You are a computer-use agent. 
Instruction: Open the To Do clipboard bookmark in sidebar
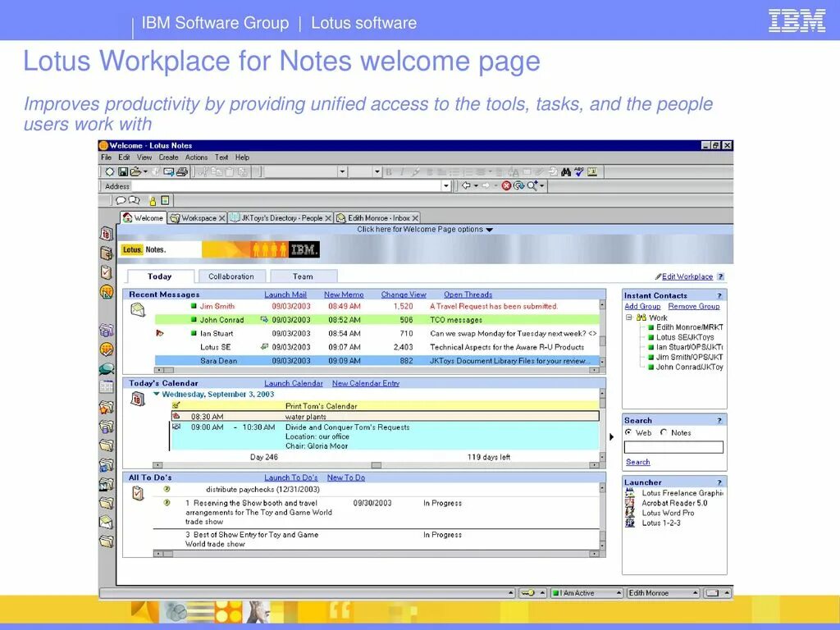106,272
